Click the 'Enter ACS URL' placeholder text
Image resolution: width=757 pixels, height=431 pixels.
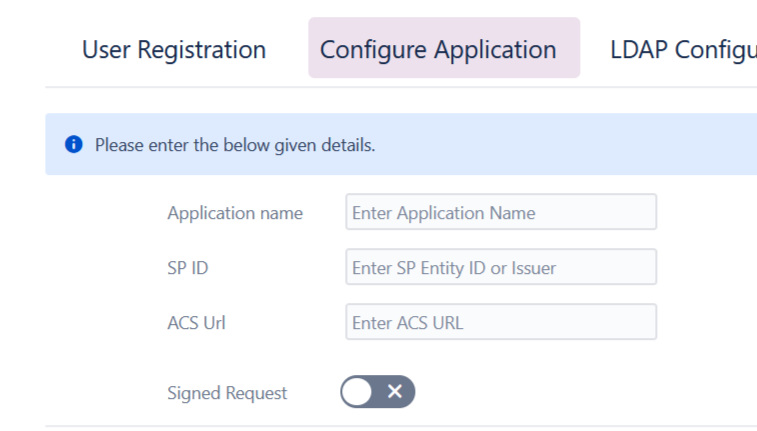pyautogui.click(x=408, y=323)
